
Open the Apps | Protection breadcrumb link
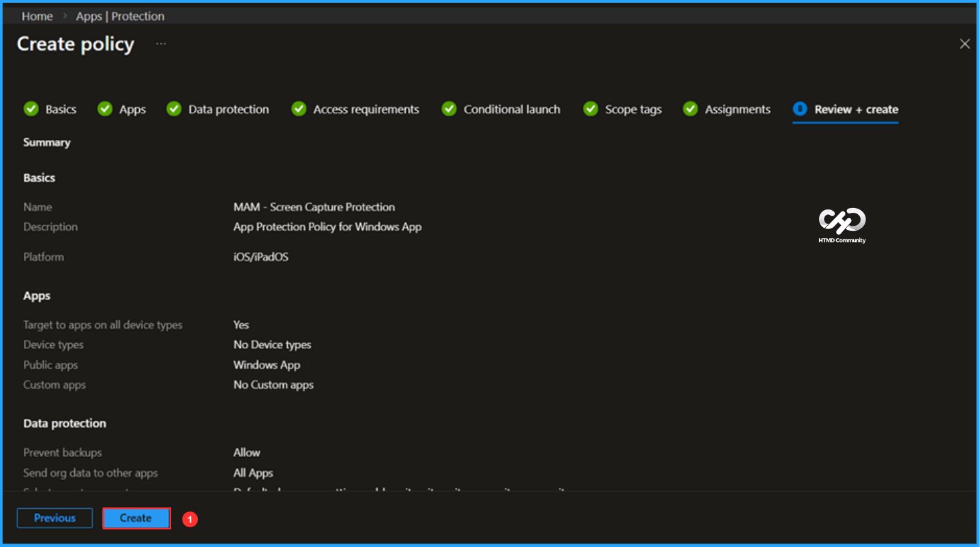pos(120,16)
